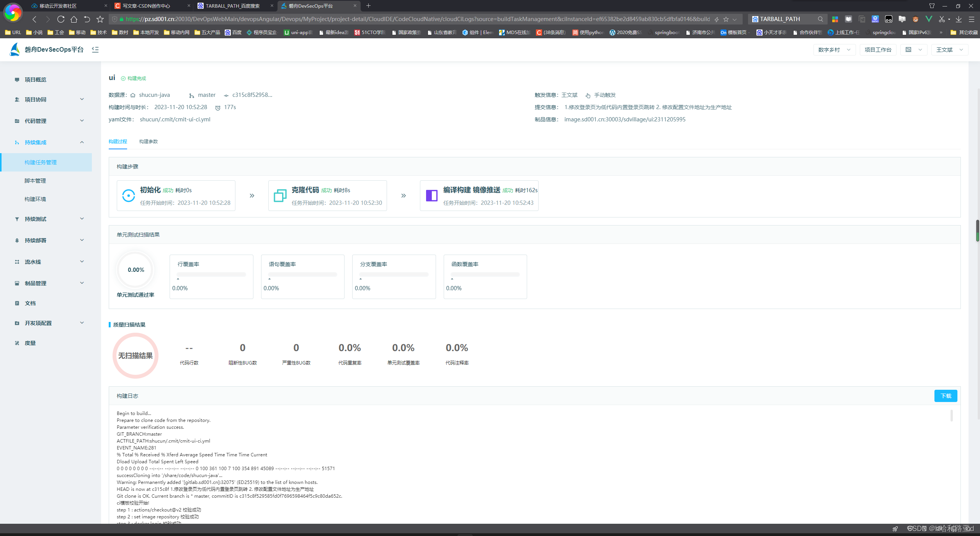Click the 无扫描结果 quality circle
Screen dimensions: 980x536
click(x=136, y=356)
